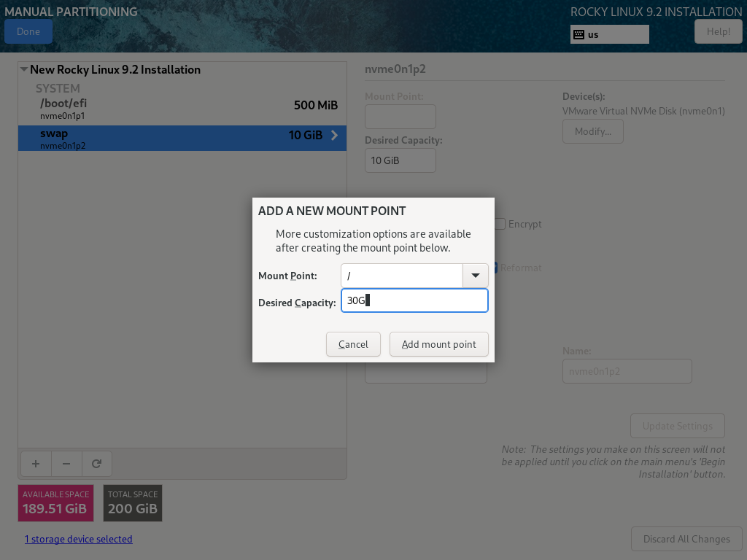Click the Desired Capacity field in dialog
Viewport: 747px width, 560px height.
414,300
